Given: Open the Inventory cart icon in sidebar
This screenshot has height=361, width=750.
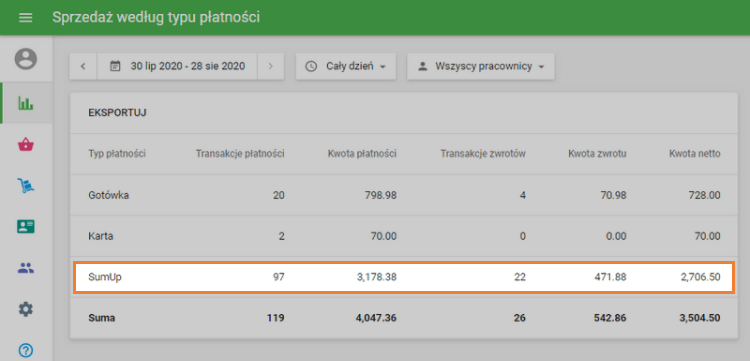Looking at the screenshot, I should (26, 185).
